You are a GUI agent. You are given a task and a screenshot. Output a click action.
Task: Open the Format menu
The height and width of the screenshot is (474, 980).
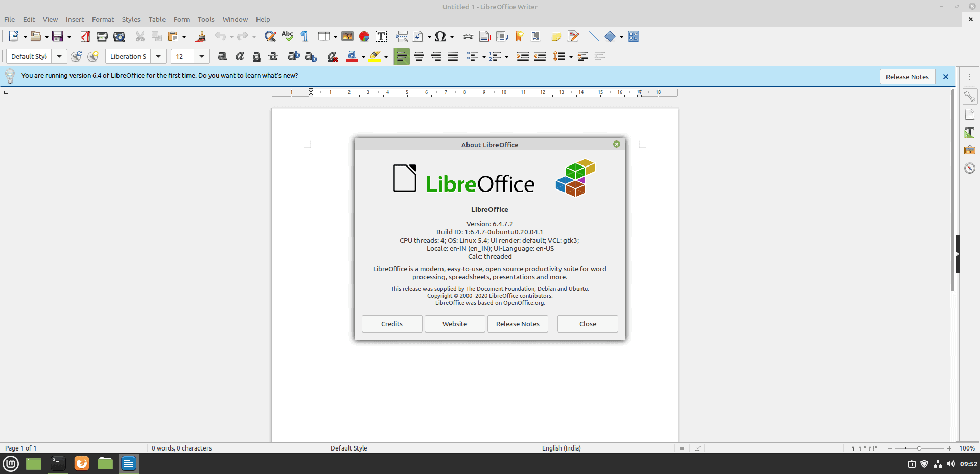pos(103,19)
